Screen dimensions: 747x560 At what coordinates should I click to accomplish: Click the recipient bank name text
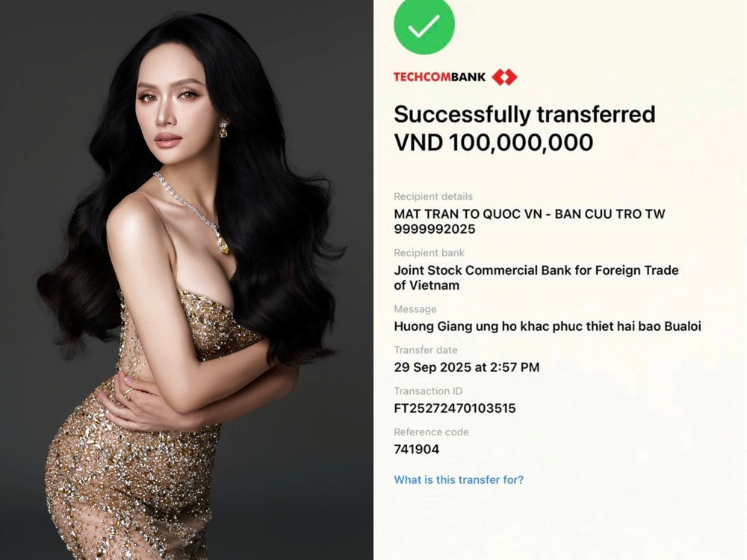pyautogui.click(x=536, y=278)
